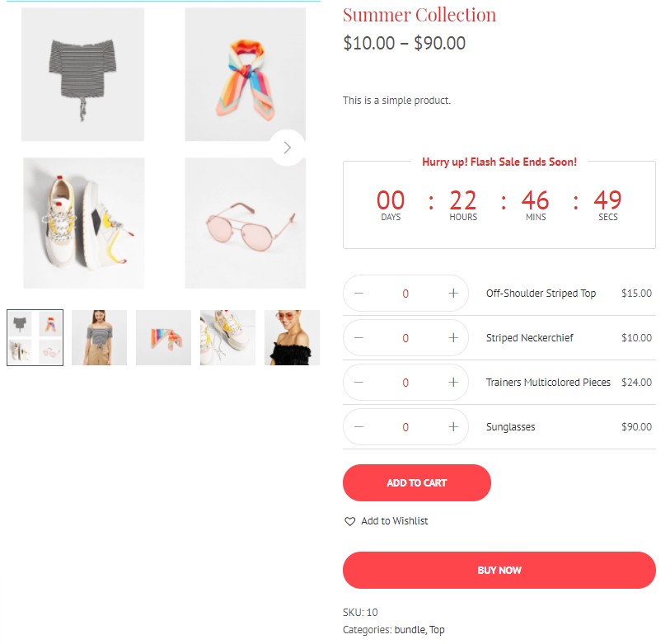Screen dimensions: 670x644
Task: Select the colorful neckerchief thumbnail
Action: click(164, 338)
